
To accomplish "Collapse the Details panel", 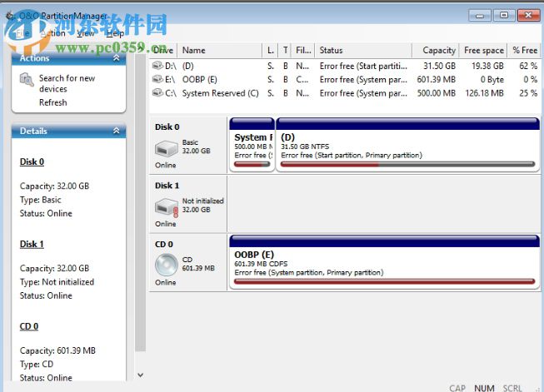I will pyautogui.click(x=117, y=131).
